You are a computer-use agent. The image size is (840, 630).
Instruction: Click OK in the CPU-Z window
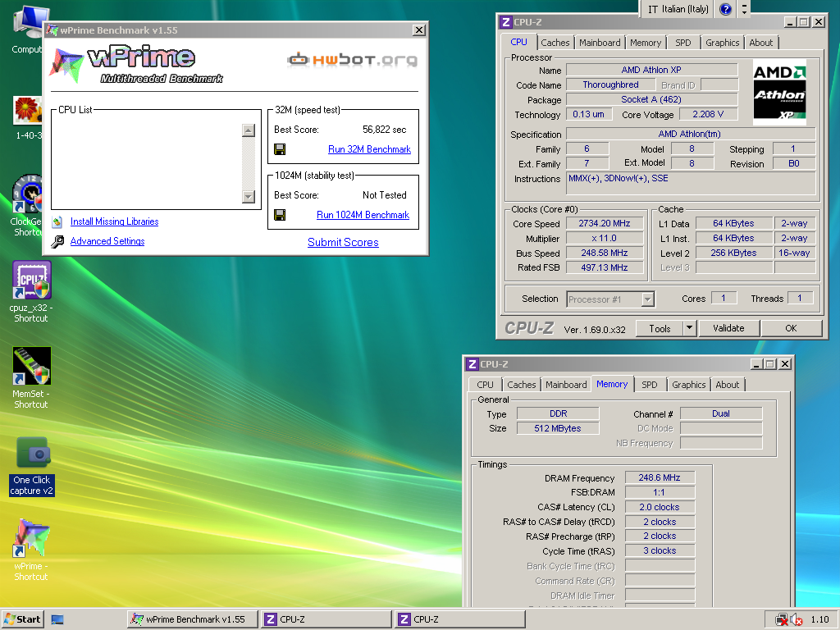[791, 328]
